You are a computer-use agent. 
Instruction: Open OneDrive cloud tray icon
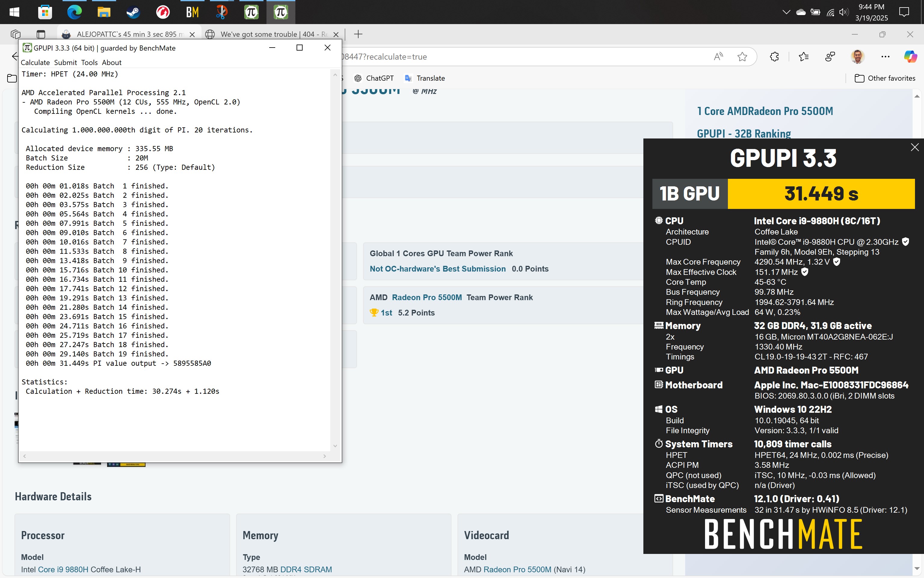(x=801, y=12)
